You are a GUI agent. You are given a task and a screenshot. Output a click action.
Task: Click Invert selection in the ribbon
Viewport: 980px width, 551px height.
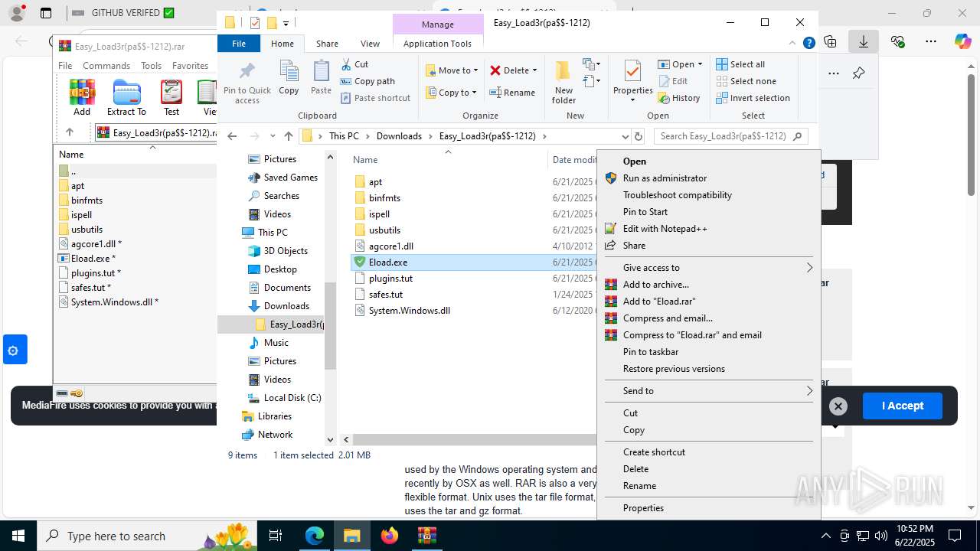pyautogui.click(x=753, y=98)
